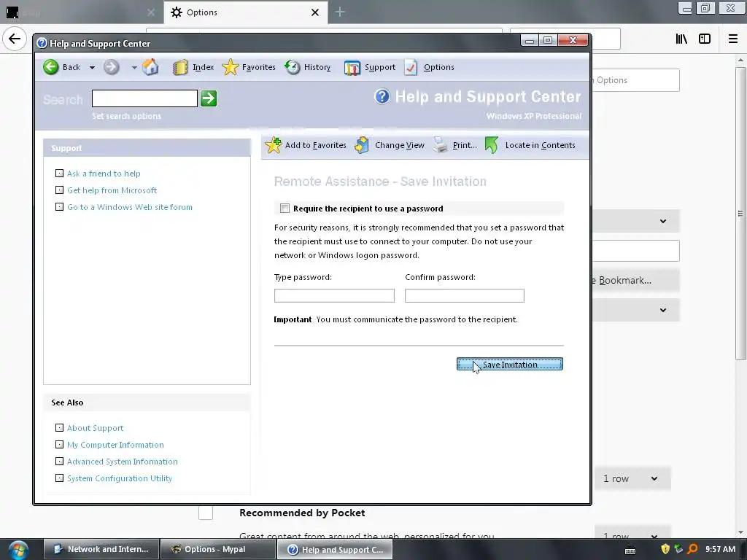Screen dimensions: 747x560
Task: Click Locate in Contents arrow icon
Action: pyautogui.click(x=491, y=145)
